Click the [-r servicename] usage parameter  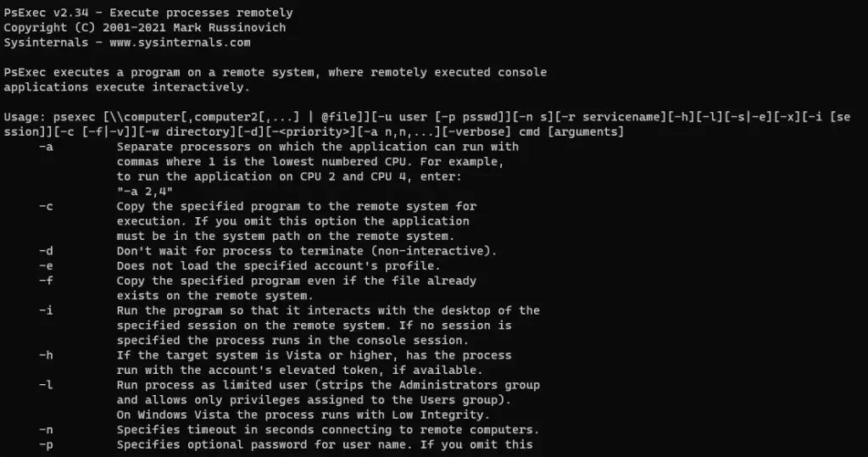(610, 117)
